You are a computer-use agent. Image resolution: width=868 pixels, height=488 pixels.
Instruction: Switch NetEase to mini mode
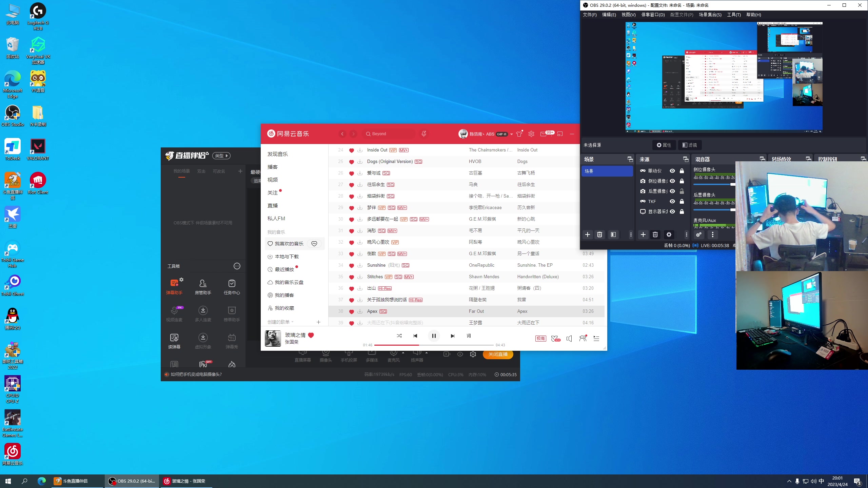560,134
